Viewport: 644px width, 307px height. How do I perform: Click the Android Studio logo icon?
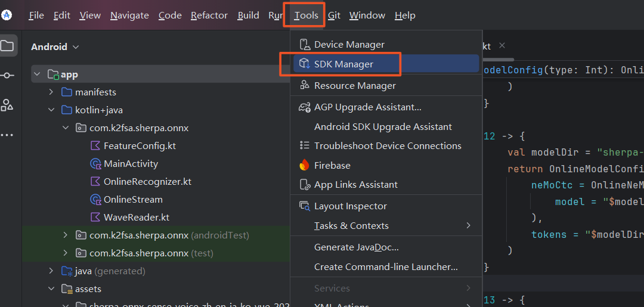coord(6,15)
